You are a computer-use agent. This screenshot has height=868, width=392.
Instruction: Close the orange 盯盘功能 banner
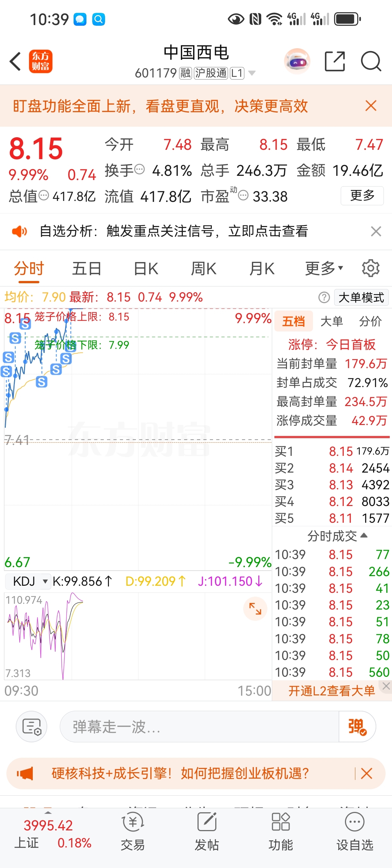(x=371, y=106)
